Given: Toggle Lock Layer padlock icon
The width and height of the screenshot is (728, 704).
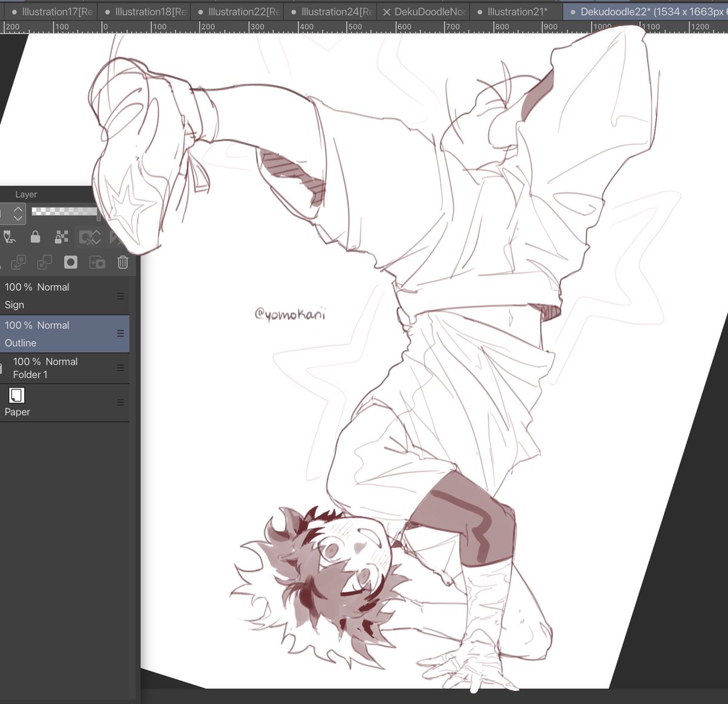Looking at the screenshot, I should [x=35, y=237].
